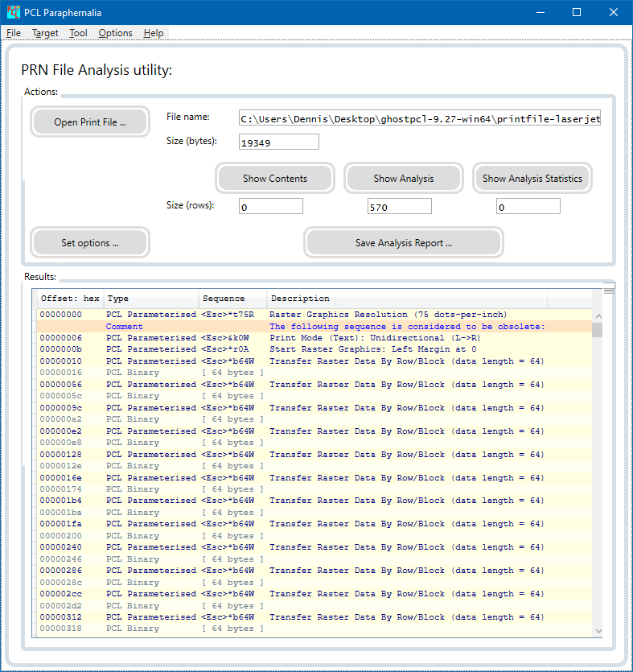The width and height of the screenshot is (633, 672).
Task: Click the <Esc>*t75R sequence cell
Action: (x=228, y=315)
